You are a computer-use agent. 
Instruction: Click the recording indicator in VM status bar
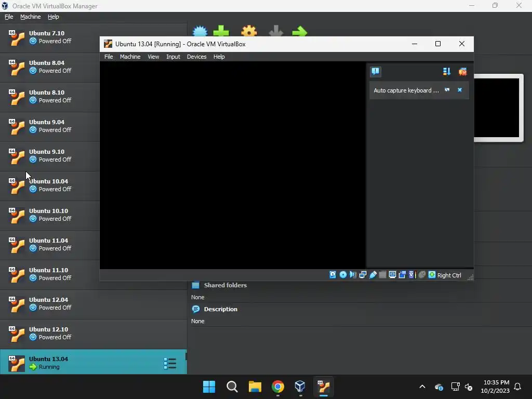point(402,275)
